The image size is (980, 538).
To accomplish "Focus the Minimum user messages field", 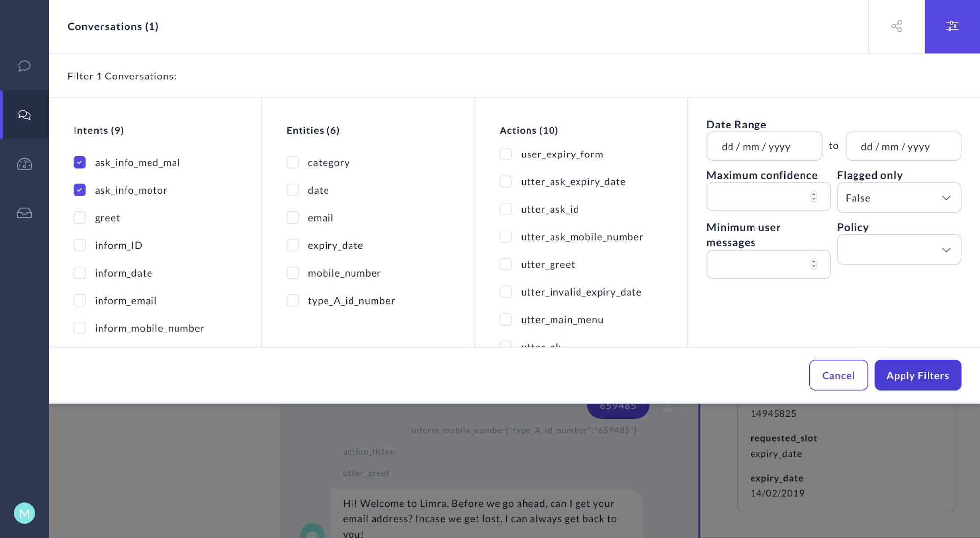I will pyautogui.click(x=759, y=264).
